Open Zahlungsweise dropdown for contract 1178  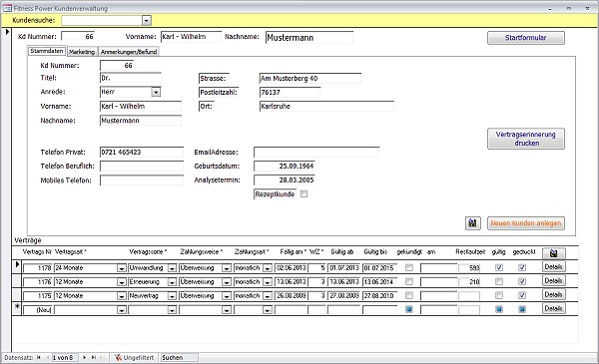[x=227, y=268]
